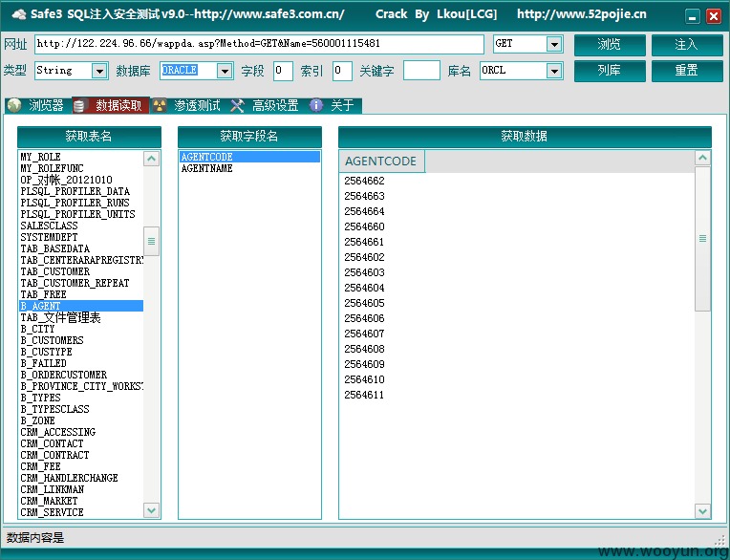Image resolution: width=730 pixels, height=560 pixels.
Task: Open the 类型 String dropdown
Action: pos(99,71)
